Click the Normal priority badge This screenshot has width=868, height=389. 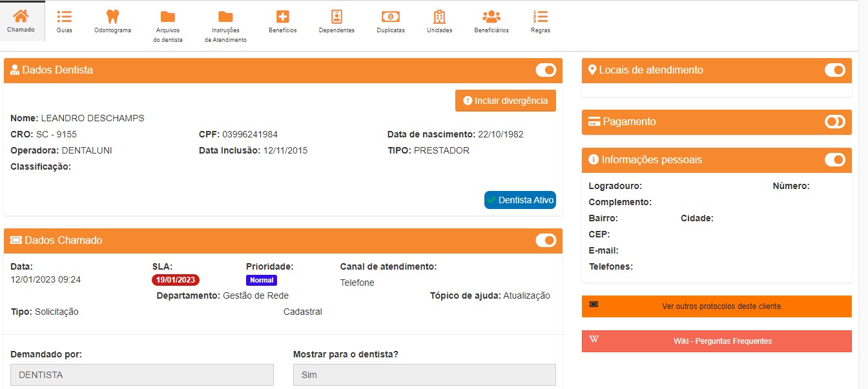point(262,281)
